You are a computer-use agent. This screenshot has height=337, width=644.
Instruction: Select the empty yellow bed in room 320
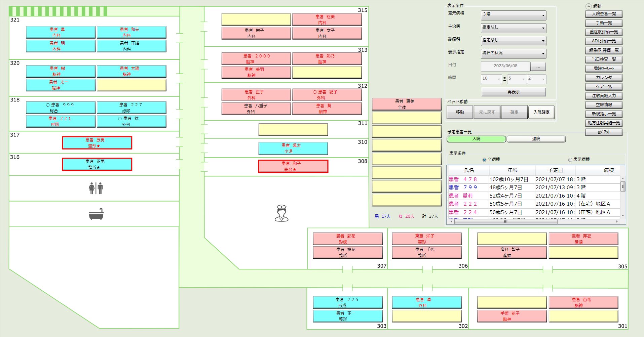click(x=131, y=85)
